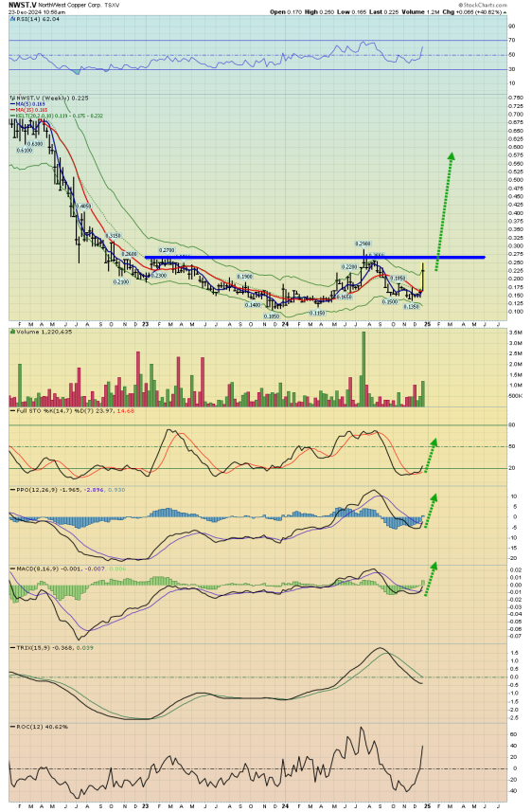
Task: Click the Low 0.165 value in the header
Action: tap(352, 11)
